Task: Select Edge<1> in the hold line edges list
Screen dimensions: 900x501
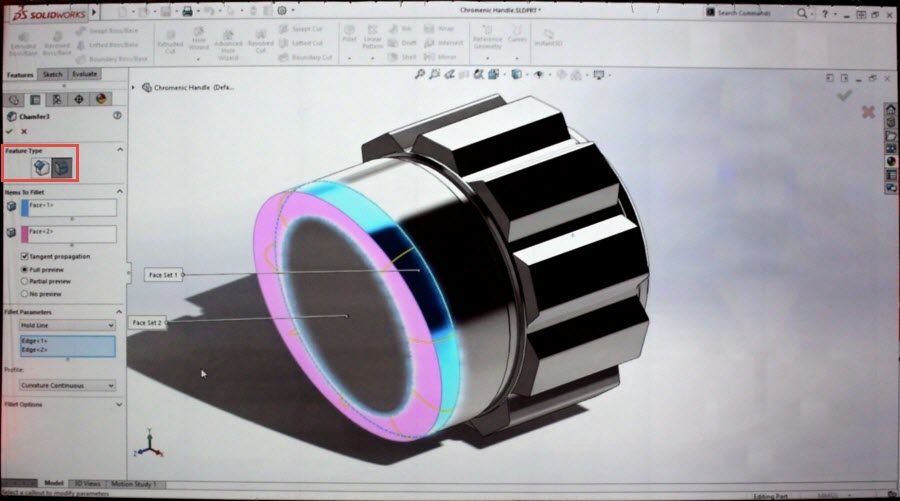Action: [x=34, y=341]
